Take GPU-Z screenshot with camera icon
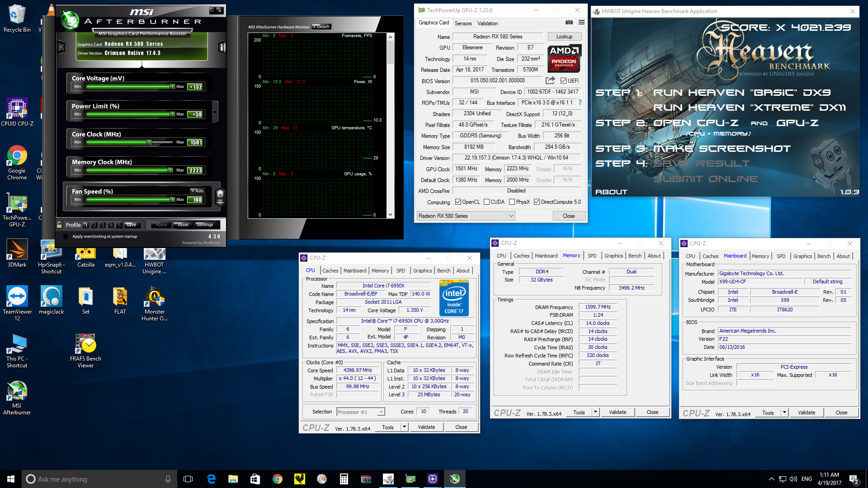The height and width of the screenshot is (488, 868). pos(569,22)
